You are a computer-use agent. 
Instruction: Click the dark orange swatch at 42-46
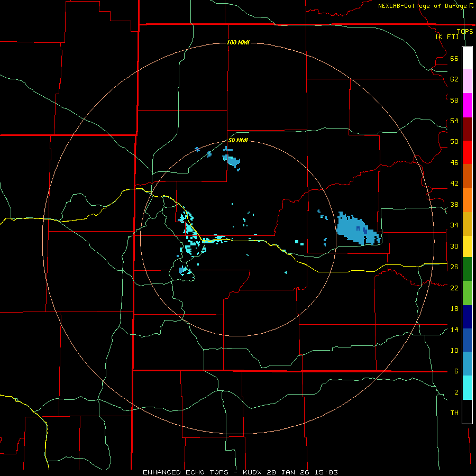[x=467, y=176]
